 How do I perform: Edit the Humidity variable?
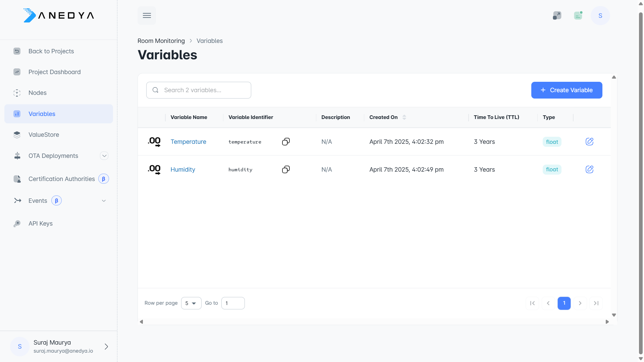[x=589, y=170]
